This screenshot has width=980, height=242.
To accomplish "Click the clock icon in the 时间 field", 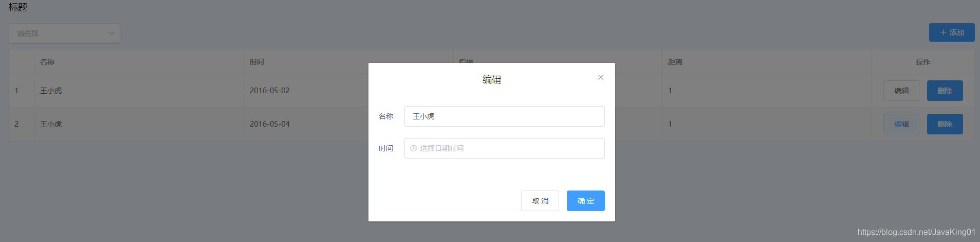I will click(413, 148).
